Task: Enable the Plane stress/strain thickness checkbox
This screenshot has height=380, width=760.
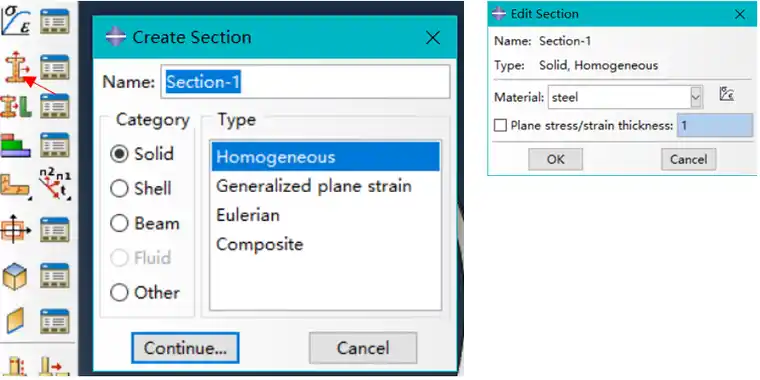Action: click(500, 126)
